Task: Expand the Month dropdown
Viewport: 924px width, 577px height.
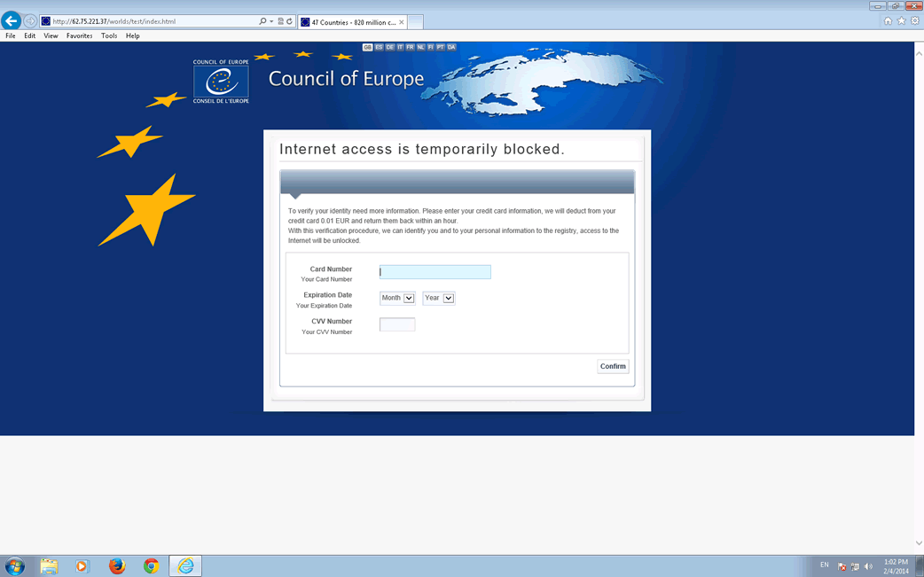Action: point(409,299)
